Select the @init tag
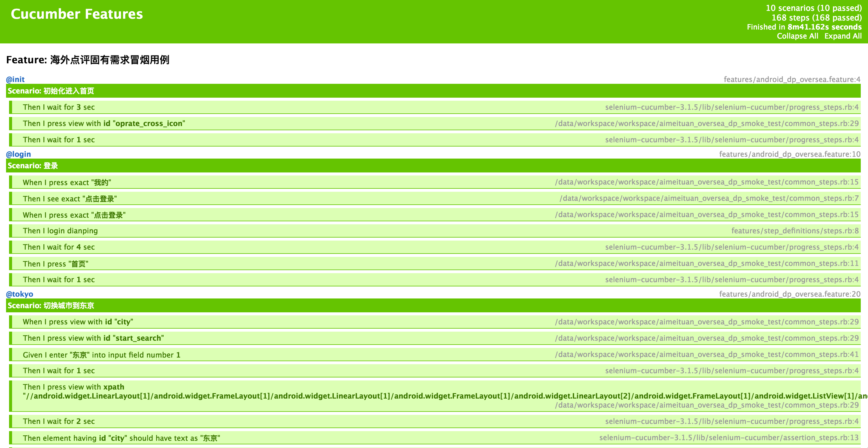The image size is (868, 448). pyautogui.click(x=15, y=79)
